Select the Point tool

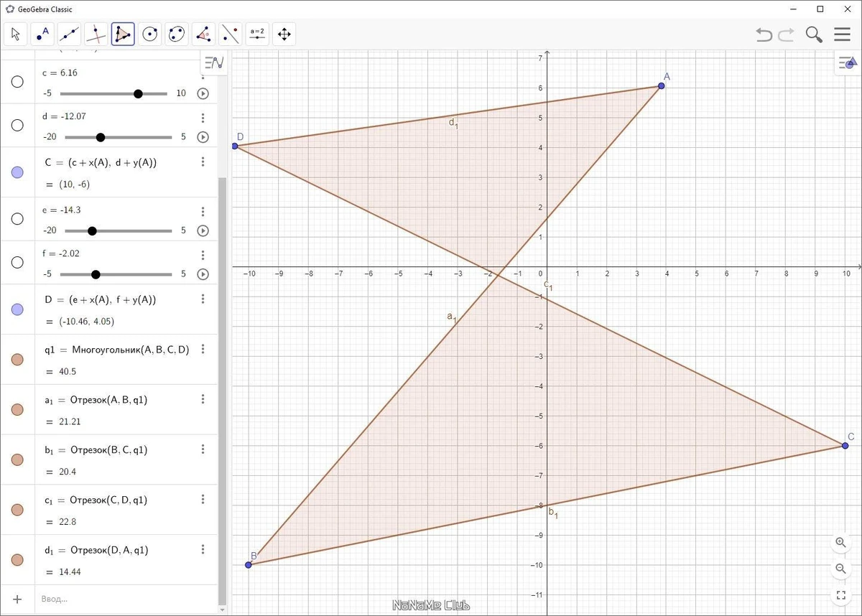click(x=42, y=34)
